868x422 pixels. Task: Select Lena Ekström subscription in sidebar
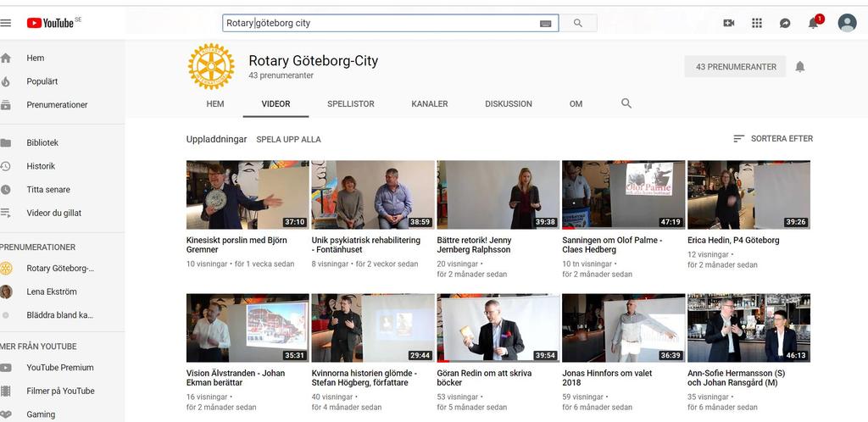click(52, 292)
